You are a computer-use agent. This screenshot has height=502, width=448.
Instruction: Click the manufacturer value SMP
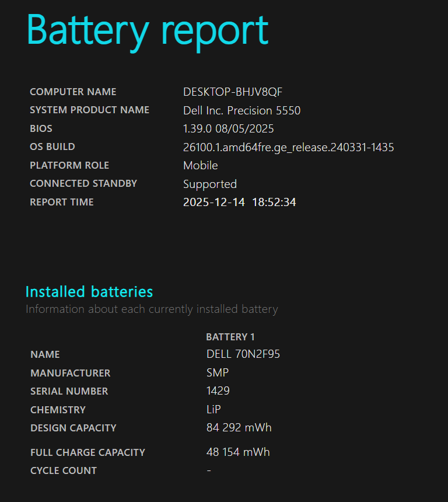coord(217,372)
